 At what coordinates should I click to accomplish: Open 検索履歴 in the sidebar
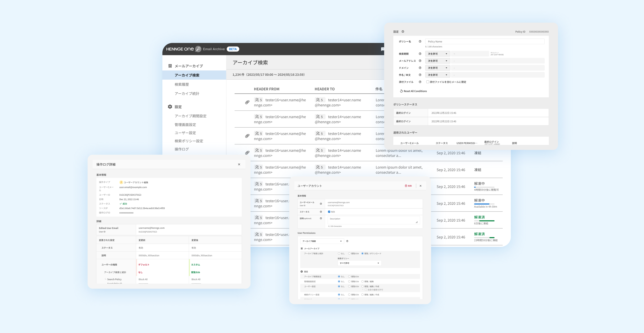pos(182,84)
